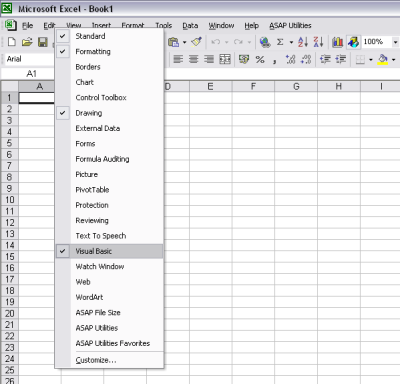The width and height of the screenshot is (400, 384).
Task: Open the Zoom 100% dropdown
Action: pos(395,42)
